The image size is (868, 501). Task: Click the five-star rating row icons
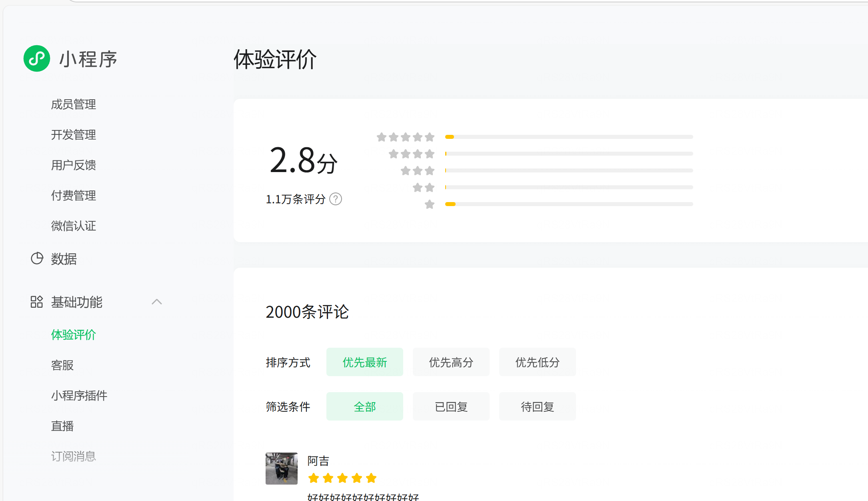405,137
